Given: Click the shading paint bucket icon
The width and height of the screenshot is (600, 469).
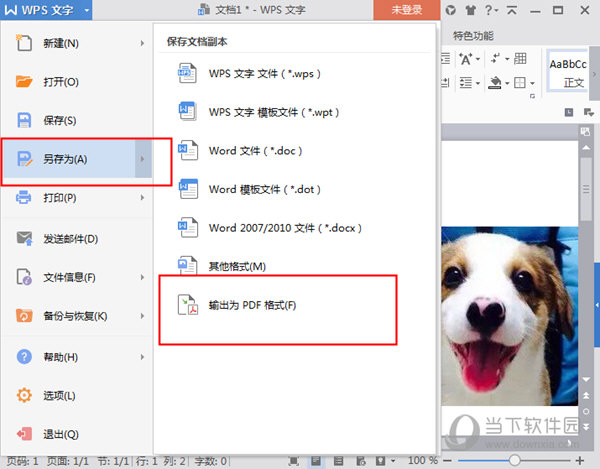Looking at the screenshot, I should (495, 83).
